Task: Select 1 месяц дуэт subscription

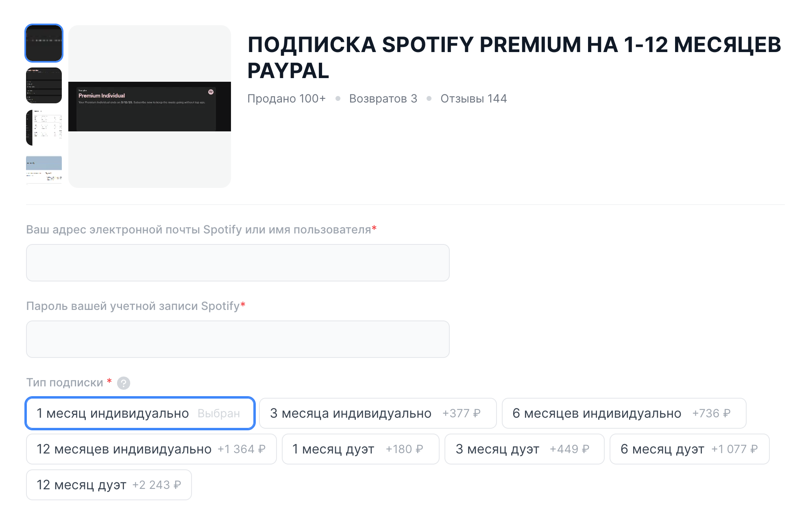Action: [x=360, y=449]
